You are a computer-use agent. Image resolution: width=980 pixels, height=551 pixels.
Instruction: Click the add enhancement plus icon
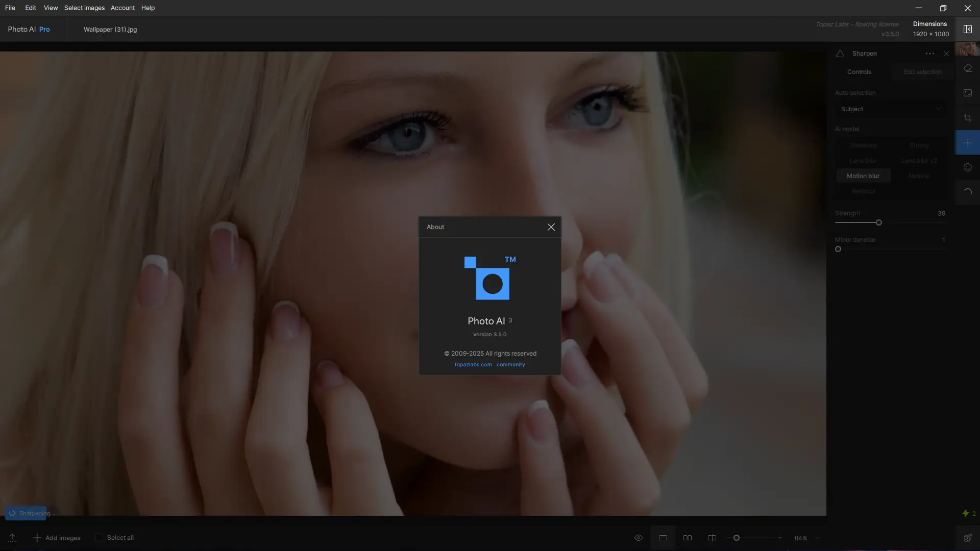click(967, 143)
